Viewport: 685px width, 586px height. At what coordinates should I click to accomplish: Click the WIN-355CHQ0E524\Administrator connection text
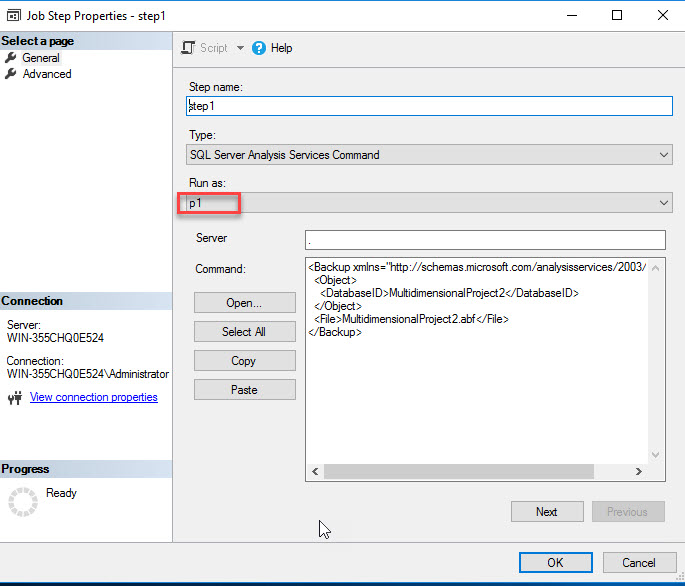point(88,374)
